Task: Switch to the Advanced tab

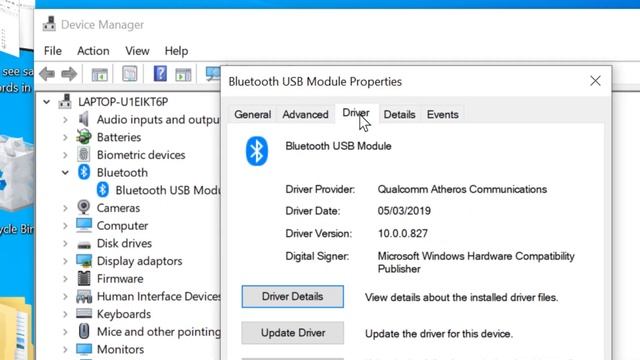Action: tap(305, 114)
